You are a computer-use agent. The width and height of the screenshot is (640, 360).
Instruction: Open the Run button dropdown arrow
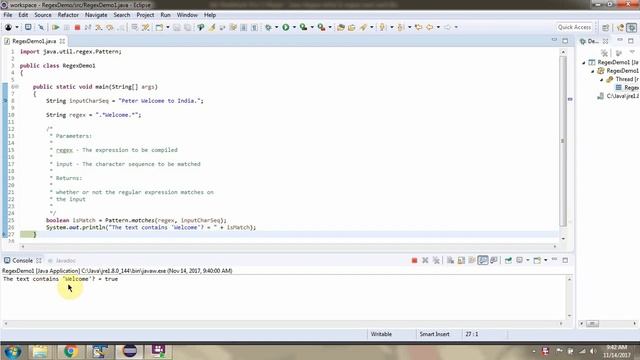[294, 27]
